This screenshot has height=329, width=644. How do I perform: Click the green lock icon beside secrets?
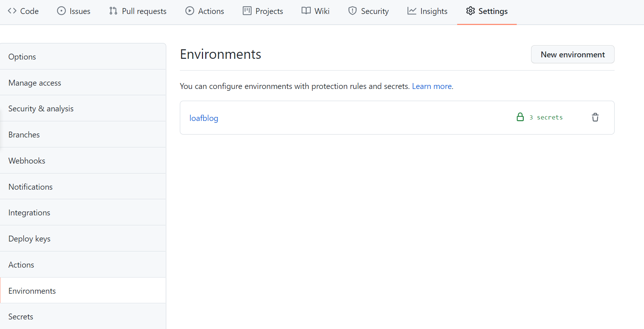[x=520, y=117]
